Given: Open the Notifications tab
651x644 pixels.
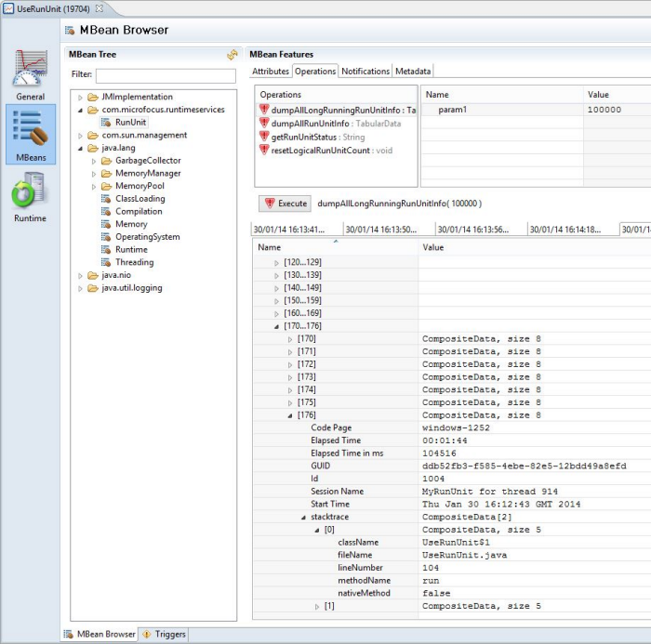Looking at the screenshot, I should pos(365,72).
